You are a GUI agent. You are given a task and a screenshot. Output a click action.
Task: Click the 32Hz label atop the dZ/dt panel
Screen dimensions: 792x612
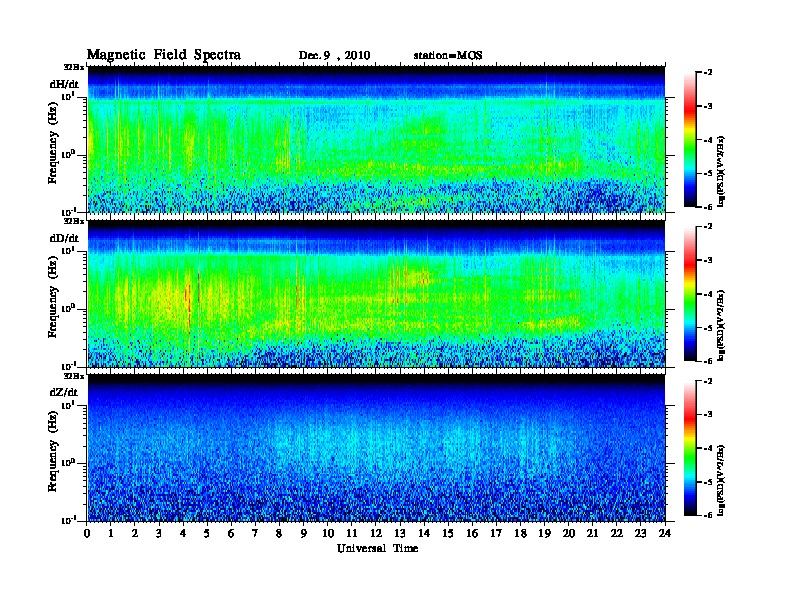(x=74, y=376)
